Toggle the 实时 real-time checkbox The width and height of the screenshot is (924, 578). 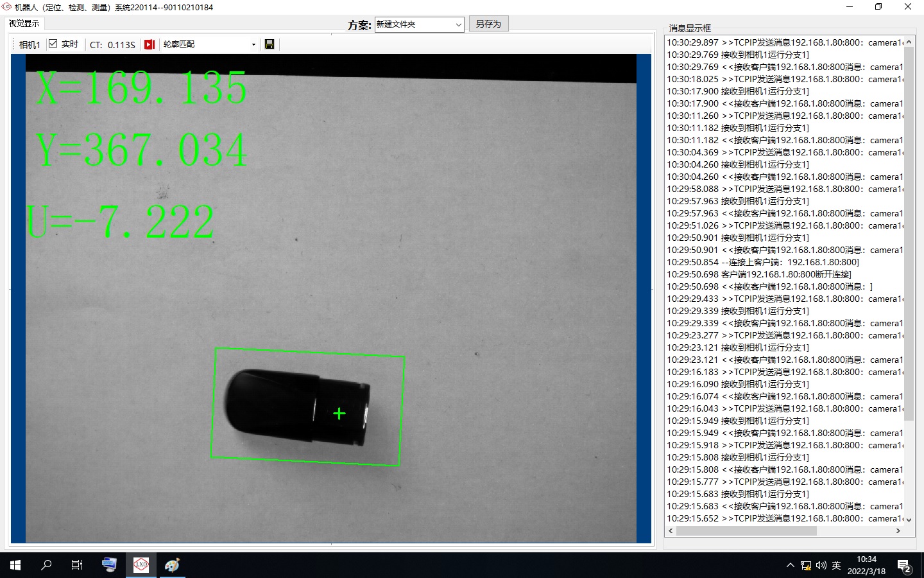(53, 44)
